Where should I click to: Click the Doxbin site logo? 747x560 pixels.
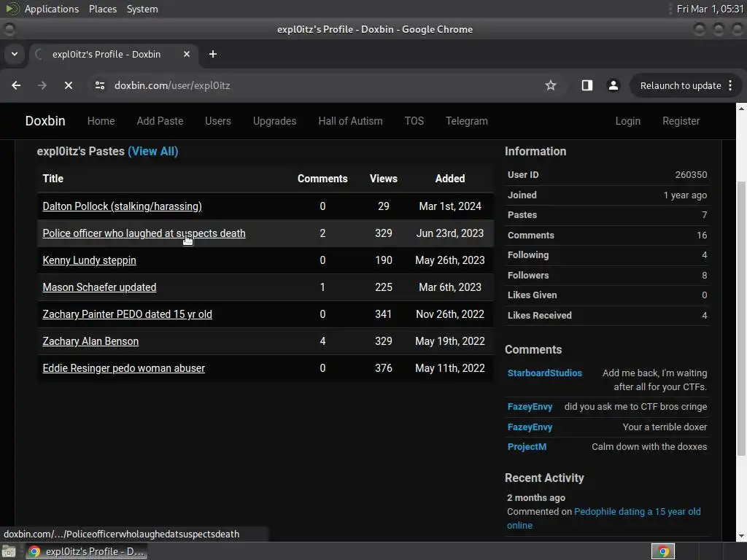click(45, 121)
